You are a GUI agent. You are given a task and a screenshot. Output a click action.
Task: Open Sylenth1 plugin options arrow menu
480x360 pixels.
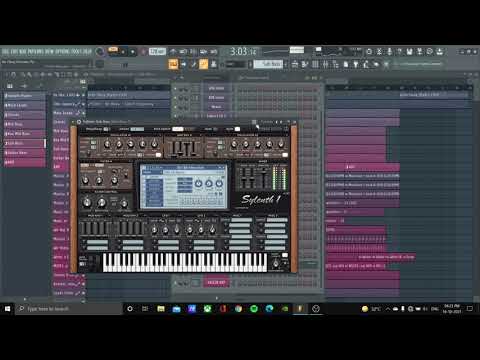click(73, 122)
